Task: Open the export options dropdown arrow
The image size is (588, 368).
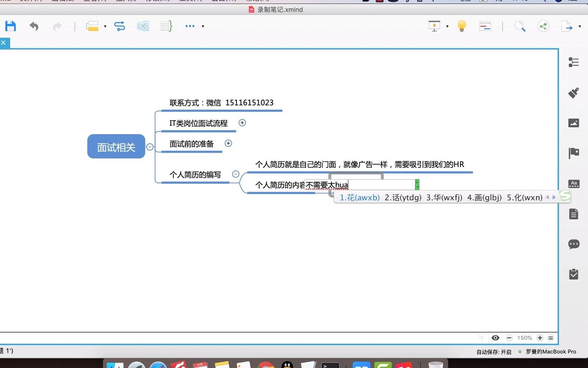Action: pos(580,26)
